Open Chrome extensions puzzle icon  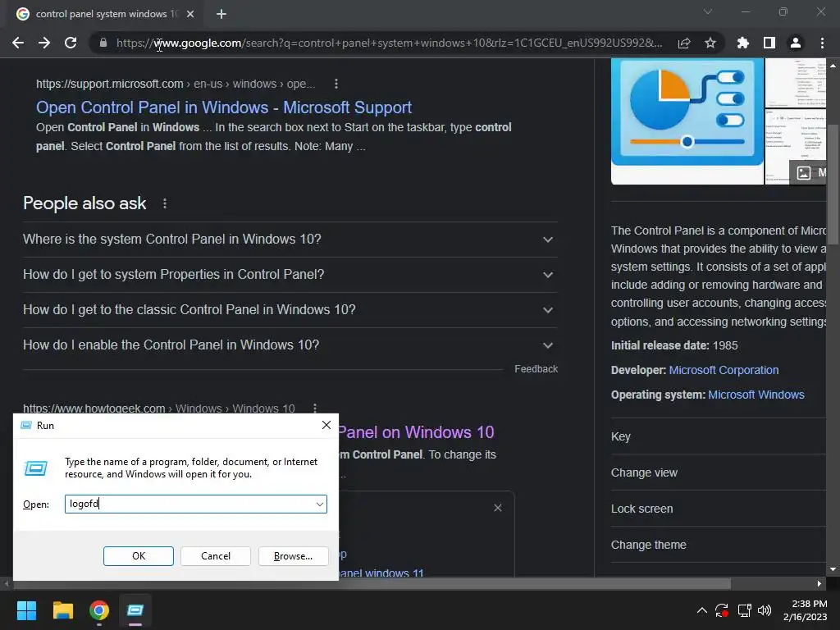(743, 43)
